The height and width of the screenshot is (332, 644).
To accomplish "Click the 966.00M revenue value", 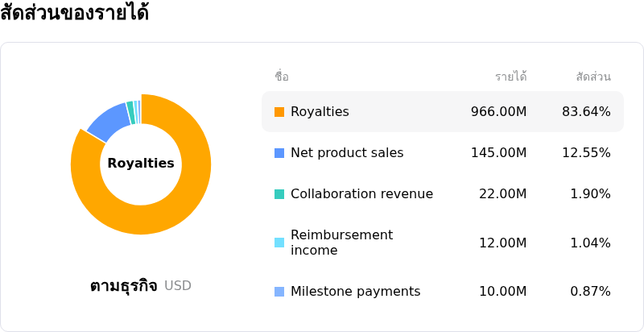I will (x=498, y=112).
